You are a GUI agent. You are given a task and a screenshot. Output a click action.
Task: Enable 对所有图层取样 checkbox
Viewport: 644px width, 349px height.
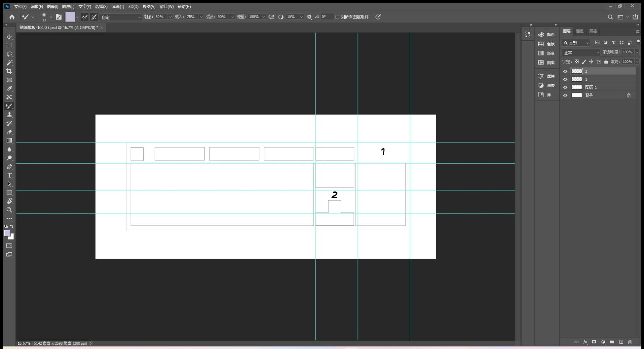(x=337, y=17)
